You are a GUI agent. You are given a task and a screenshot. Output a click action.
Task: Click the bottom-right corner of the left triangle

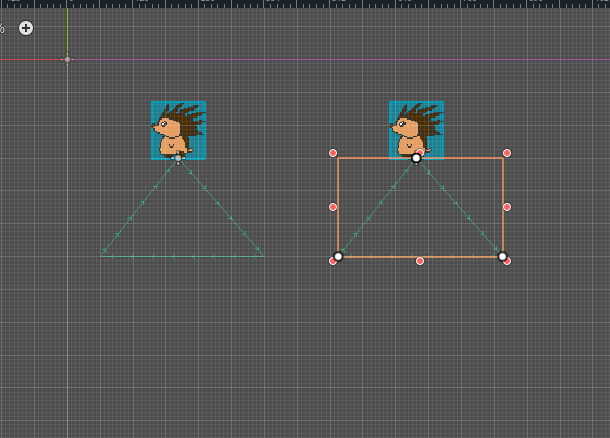[x=264, y=256]
